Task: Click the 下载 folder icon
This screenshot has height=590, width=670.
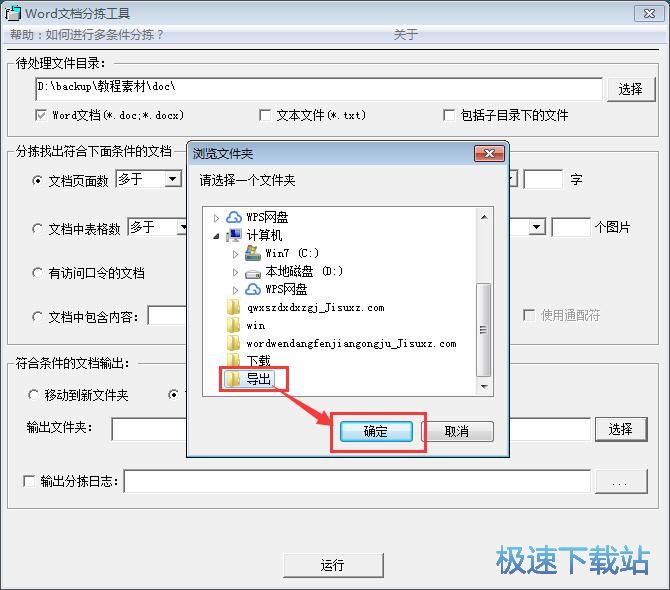Action: pyautogui.click(x=233, y=360)
